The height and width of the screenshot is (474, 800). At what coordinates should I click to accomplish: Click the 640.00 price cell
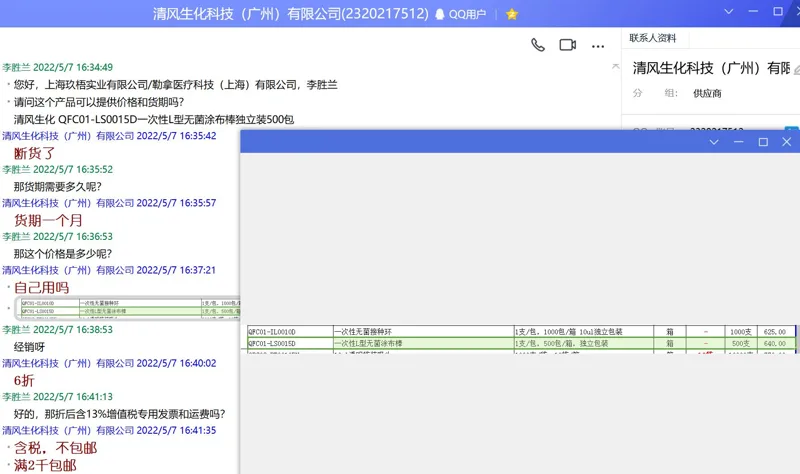click(x=774, y=343)
